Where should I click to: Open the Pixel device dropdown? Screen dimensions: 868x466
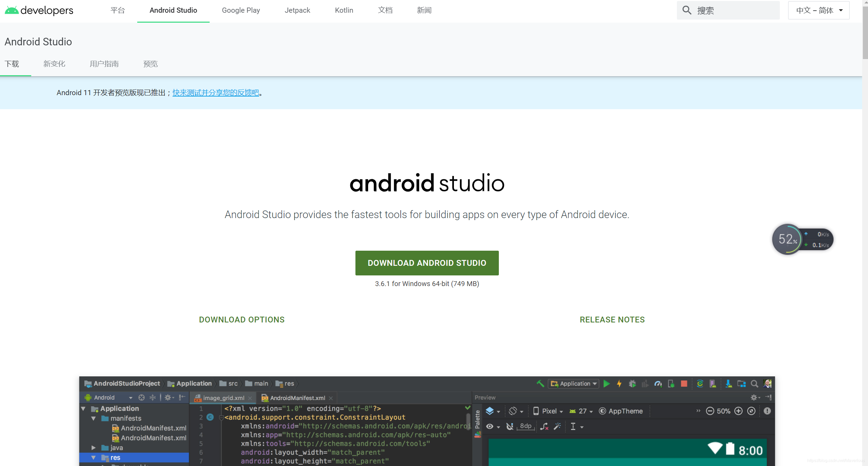(548, 411)
